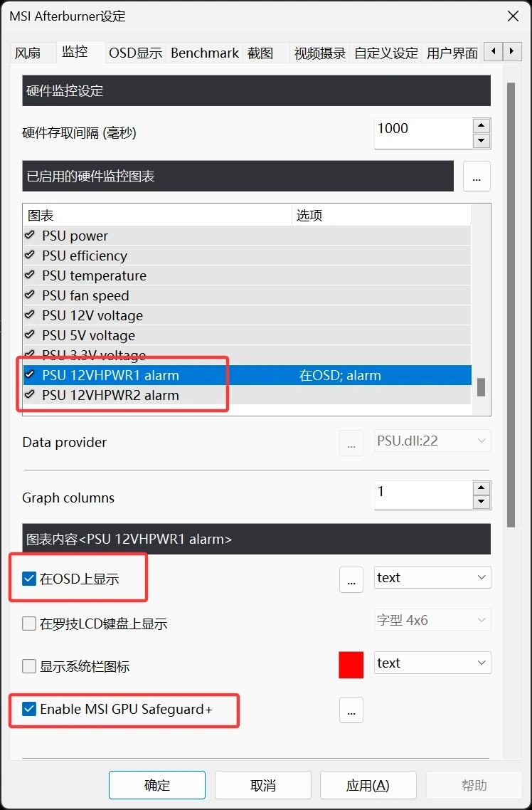Screen dimensions: 532x810
Task: Open the OSD display text type dropdown
Action: tap(432, 577)
